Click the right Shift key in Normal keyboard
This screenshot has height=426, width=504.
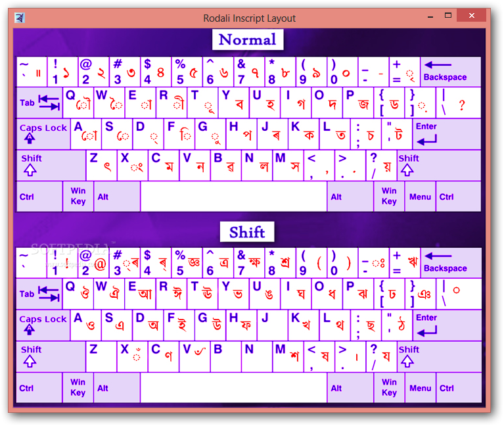439,165
